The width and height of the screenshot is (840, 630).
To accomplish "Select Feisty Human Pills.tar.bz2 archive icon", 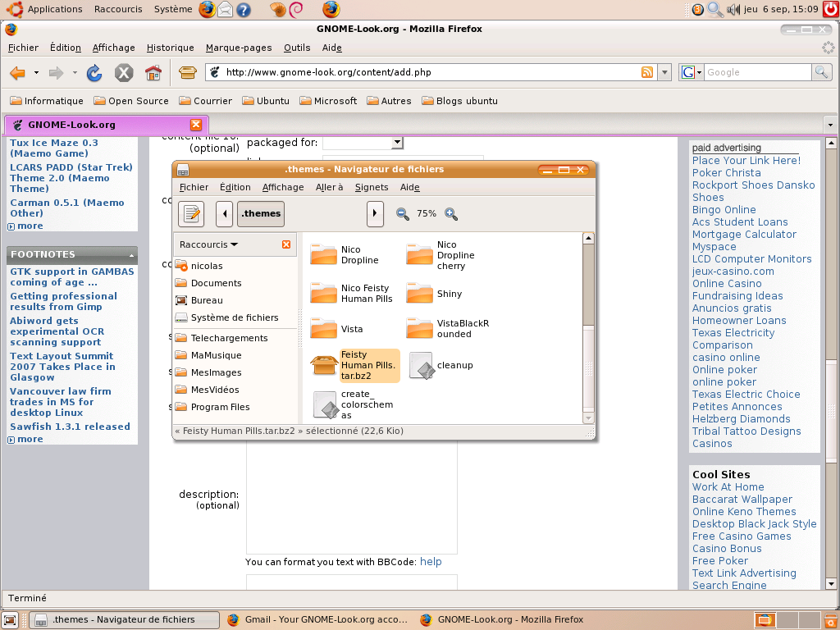I will (323, 366).
